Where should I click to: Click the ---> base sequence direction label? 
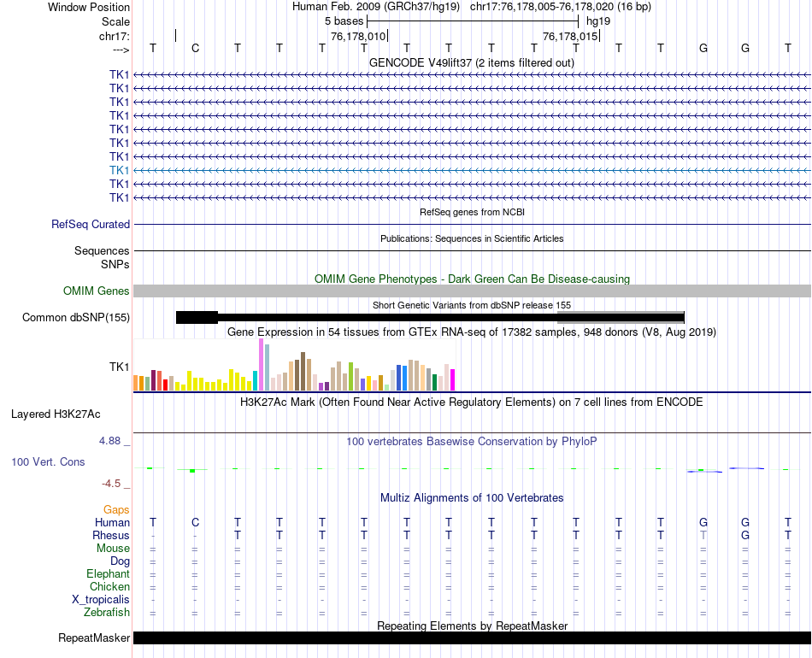coord(121,50)
